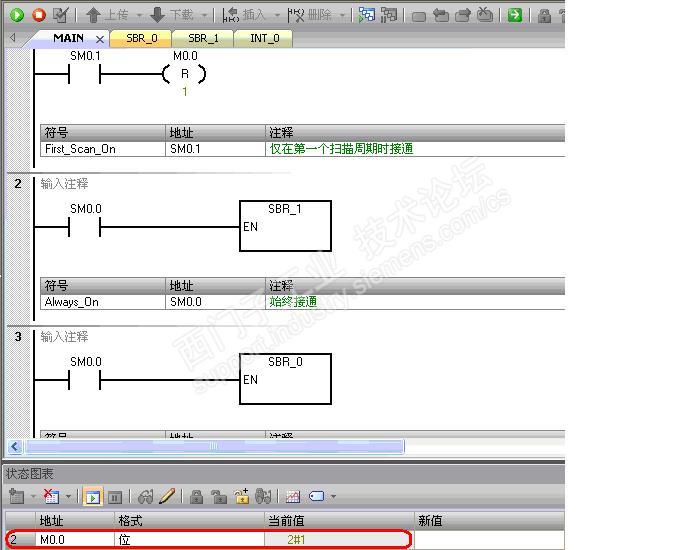Click the Insert (插入) icon
The image size is (683, 550).
tap(231, 15)
